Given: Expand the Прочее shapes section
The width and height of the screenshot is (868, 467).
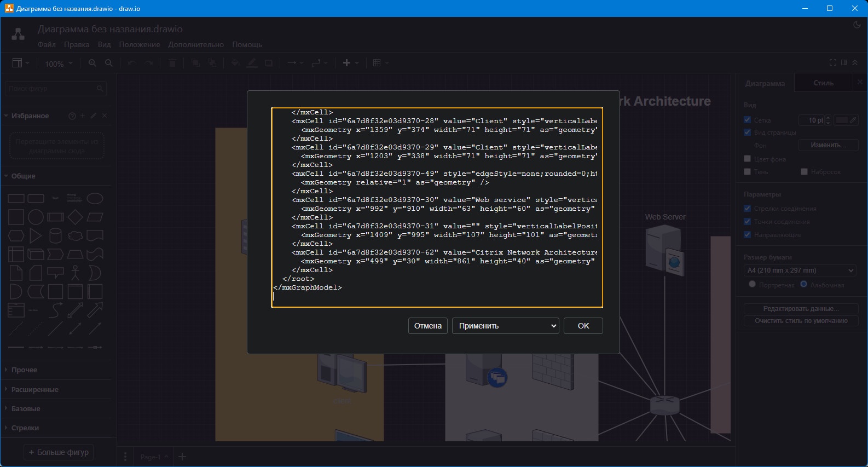Looking at the screenshot, I should pos(24,370).
